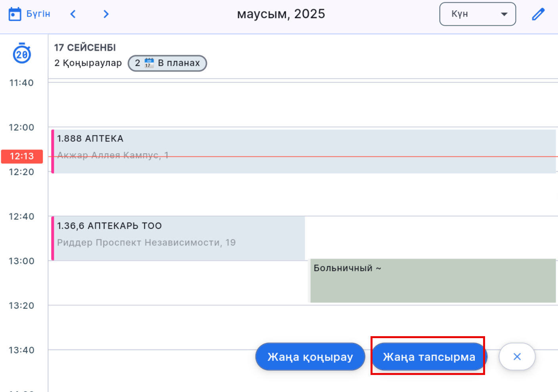Screen dimensions: 558x392
Task: Dismiss the action buttons with the X
Action: pyautogui.click(x=517, y=357)
